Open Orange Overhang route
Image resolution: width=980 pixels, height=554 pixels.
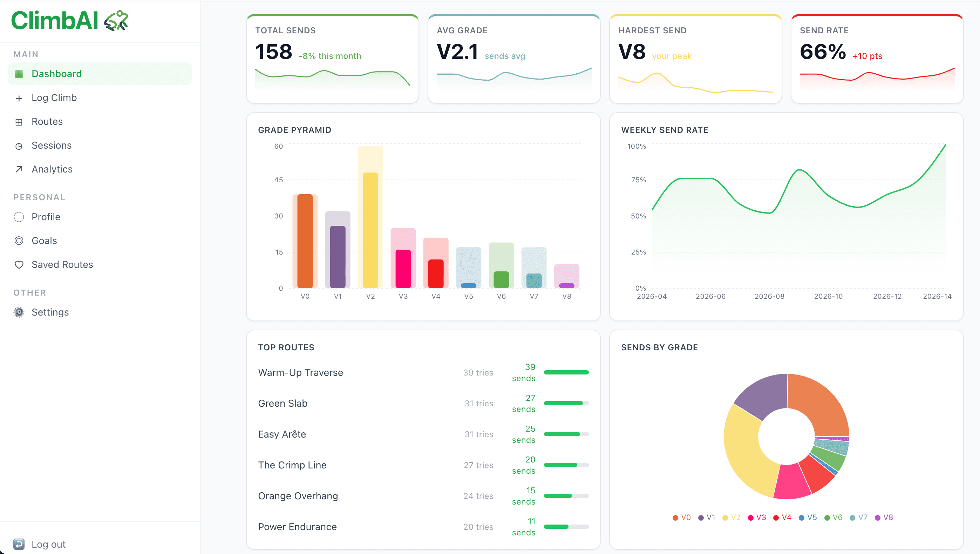(298, 496)
